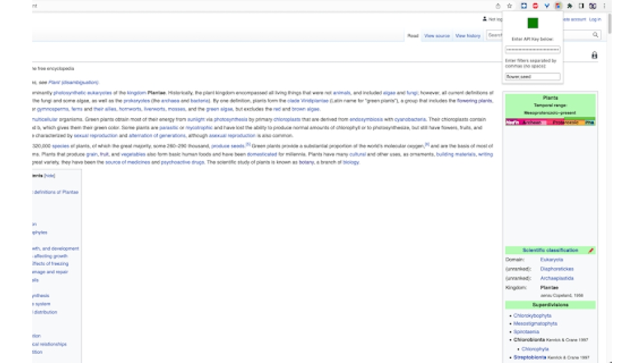Bookmark this page with the star icon
Viewport: 644px width, 363px height.
pyautogui.click(x=509, y=6)
